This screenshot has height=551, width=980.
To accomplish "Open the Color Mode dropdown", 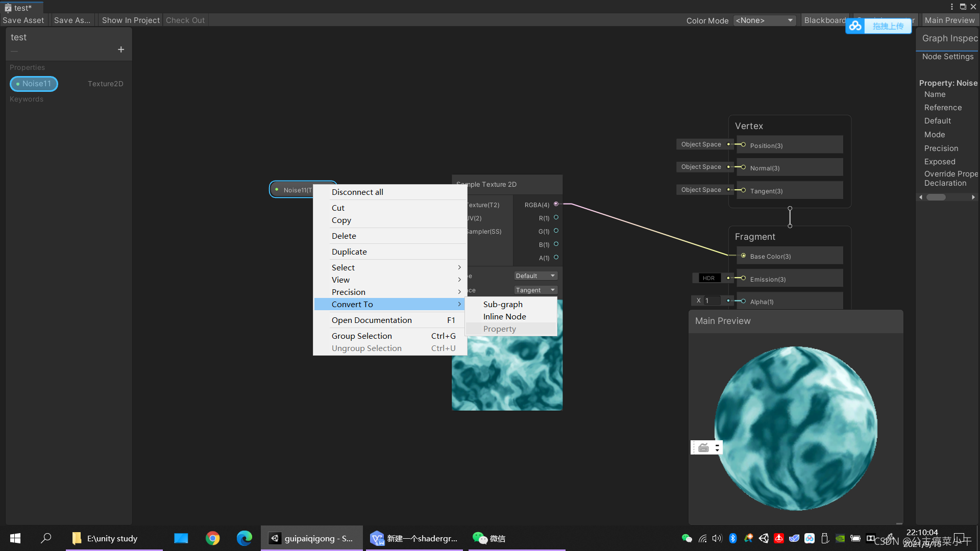I will (764, 20).
